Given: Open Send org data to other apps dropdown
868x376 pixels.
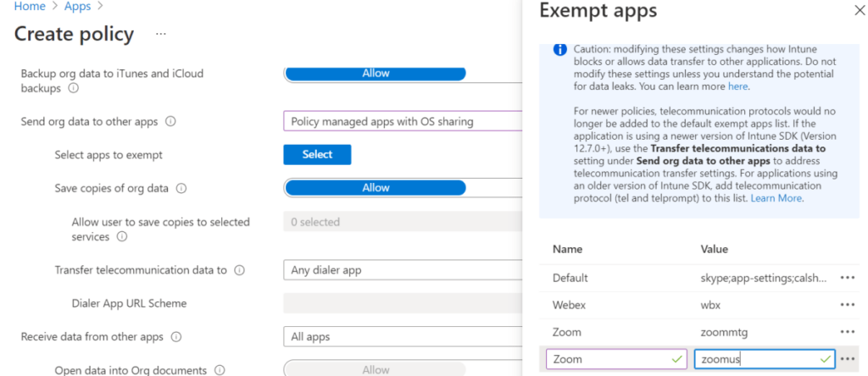Looking at the screenshot, I should pyautogui.click(x=403, y=121).
